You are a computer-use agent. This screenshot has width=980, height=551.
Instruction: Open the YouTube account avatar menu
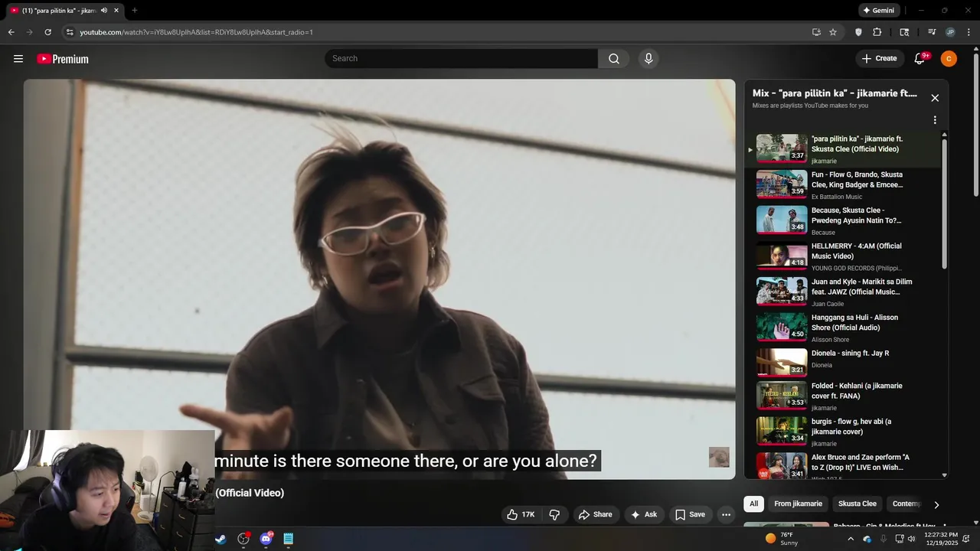tap(949, 59)
